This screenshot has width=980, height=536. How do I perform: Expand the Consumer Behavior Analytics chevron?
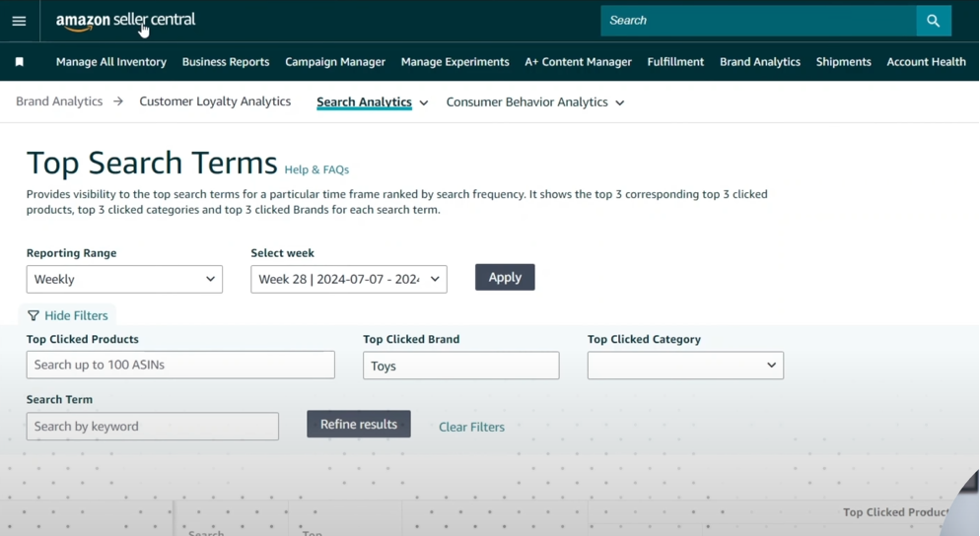tap(620, 103)
